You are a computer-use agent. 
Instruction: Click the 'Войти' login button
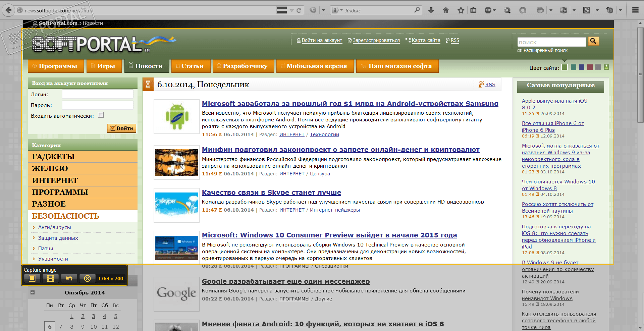click(x=121, y=128)
